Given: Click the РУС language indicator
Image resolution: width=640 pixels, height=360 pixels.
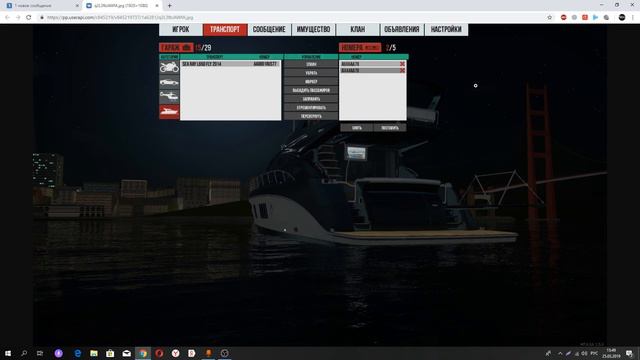Looking at the screenshot, I should (x=594, y=353).
